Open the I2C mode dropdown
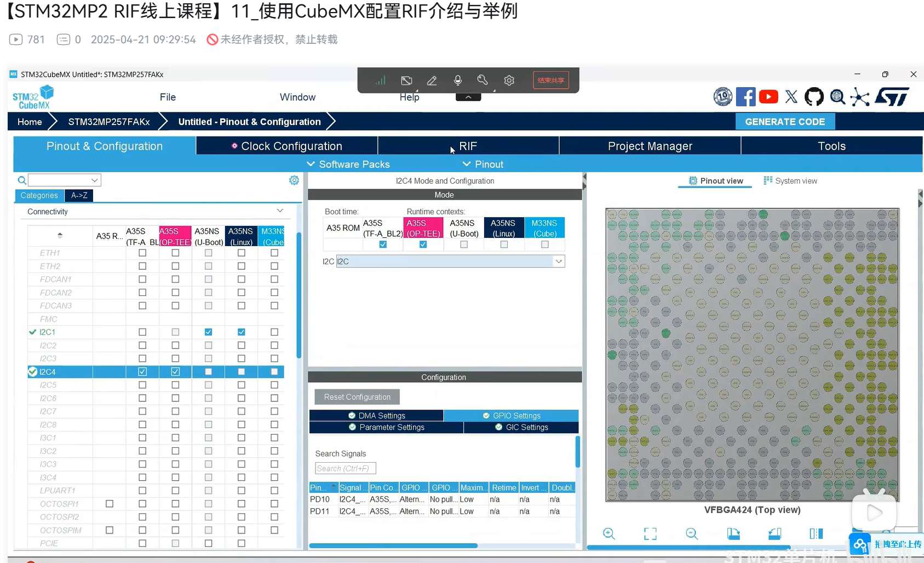 (450, 261)
